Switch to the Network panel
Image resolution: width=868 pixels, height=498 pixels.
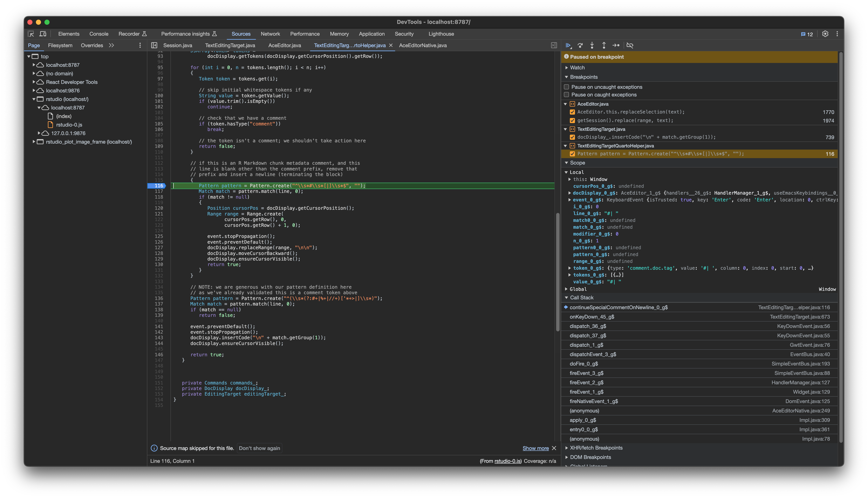click(270, 34)
